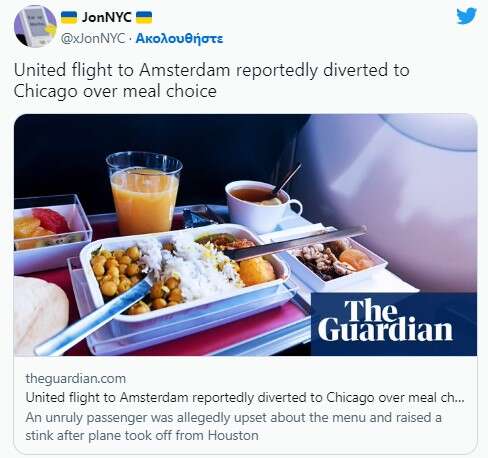Click the word Amsterdam in the tweet
The width and height of the screenshot is (488, 458).
click(x=184, y=70)
